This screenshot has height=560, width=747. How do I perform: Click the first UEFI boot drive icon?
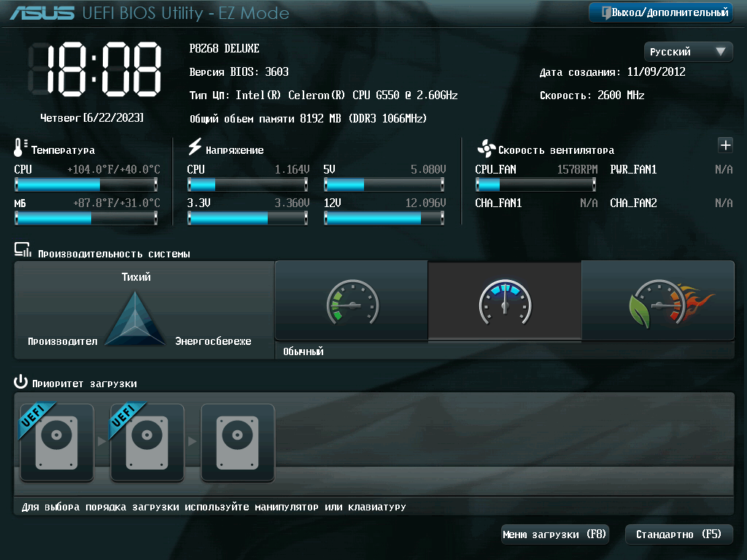coord(57,443)
